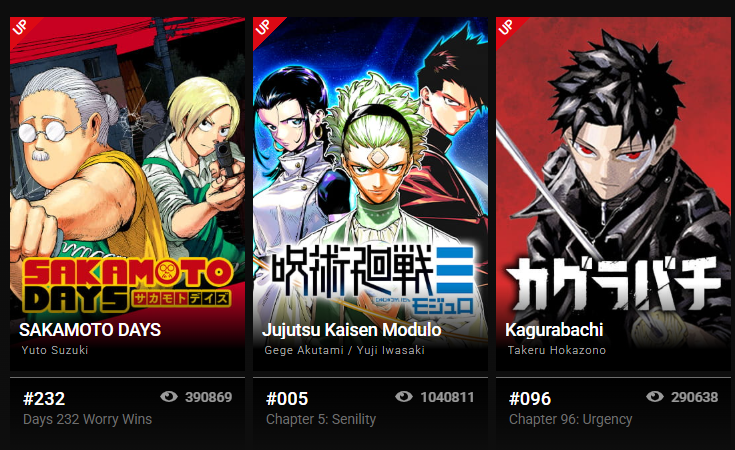Image resolution: width=735 pixels, height=450 pixels.
Task: Click the eye views icon beside 1040811
Action: (404, 397)
